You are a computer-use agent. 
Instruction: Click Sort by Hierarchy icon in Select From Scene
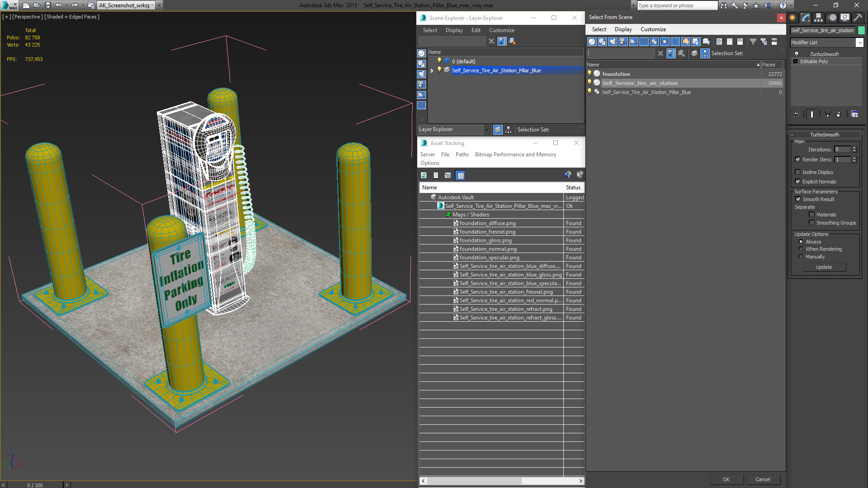(x=705, y=53)
